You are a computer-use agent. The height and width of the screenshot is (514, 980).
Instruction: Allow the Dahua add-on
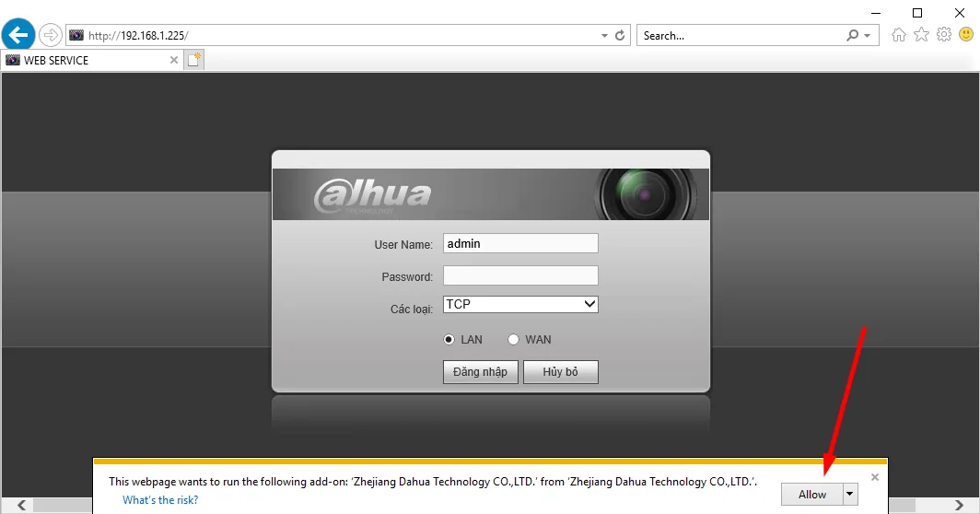pos(811,494)
